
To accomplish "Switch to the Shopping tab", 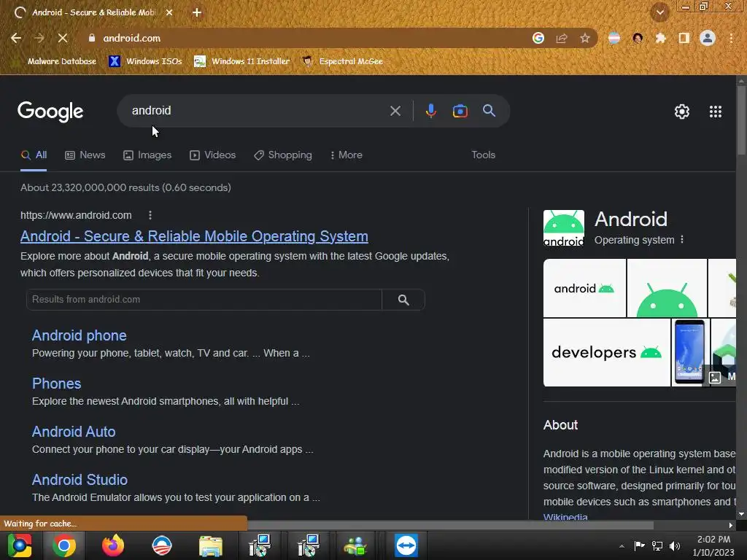I will click(x=283, y=155).
